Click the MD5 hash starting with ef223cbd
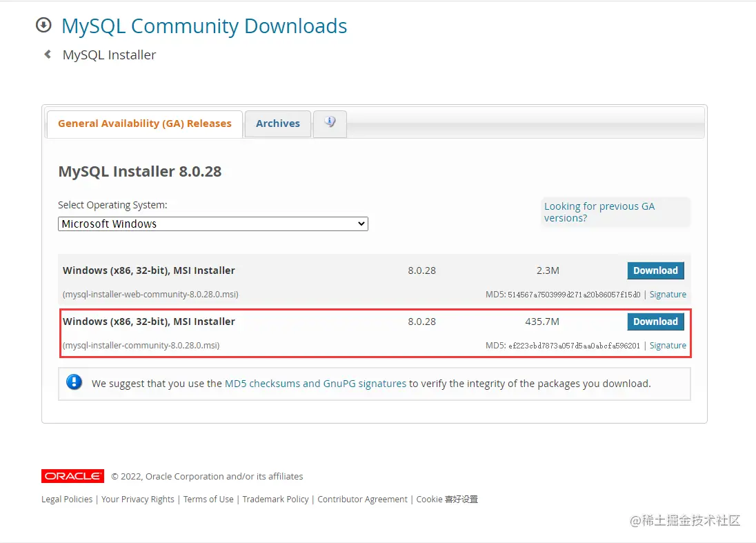This screenshot has height=543, width=756. [574, 346]
